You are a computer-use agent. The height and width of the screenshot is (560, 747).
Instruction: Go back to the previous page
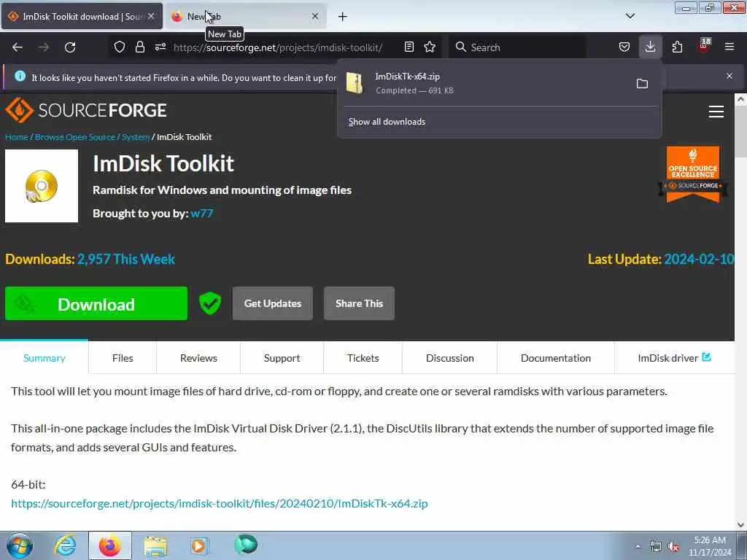[x=18, y=47]
